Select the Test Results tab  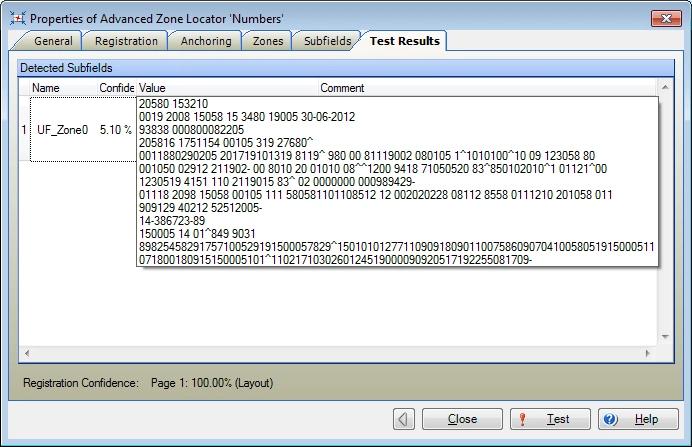[406, 41]
